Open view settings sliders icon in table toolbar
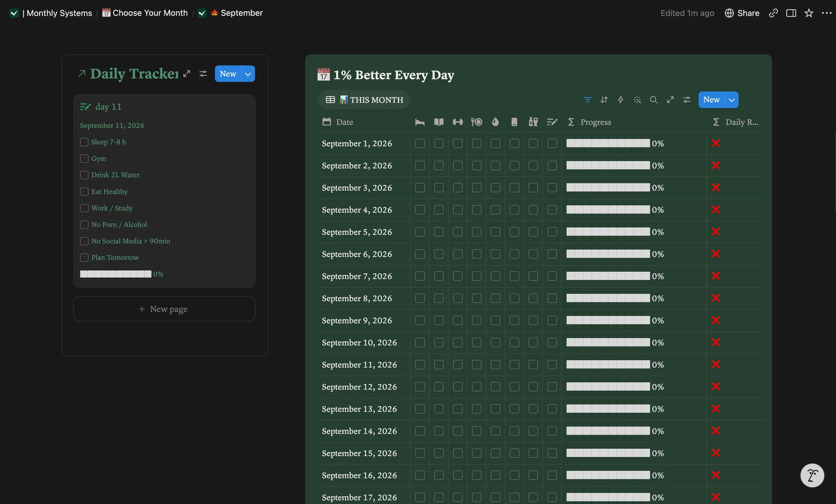The width and height of the screenshot is (836, 504). pos(687,100)
